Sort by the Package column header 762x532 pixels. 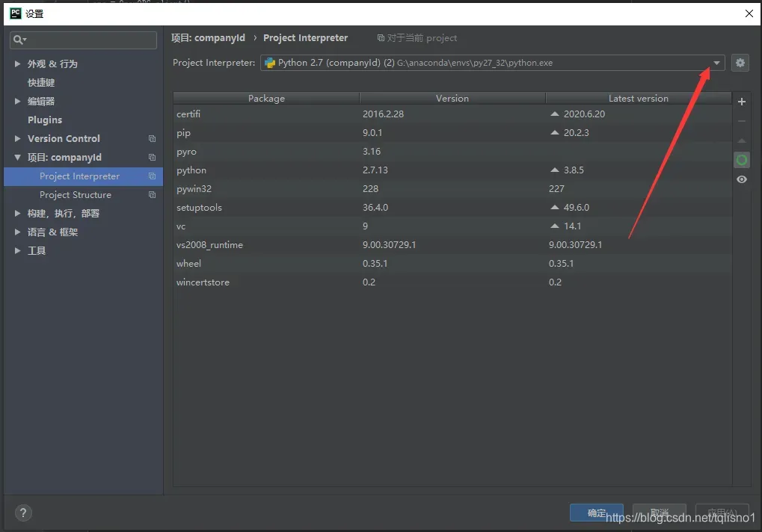click(x=266, y=98)
